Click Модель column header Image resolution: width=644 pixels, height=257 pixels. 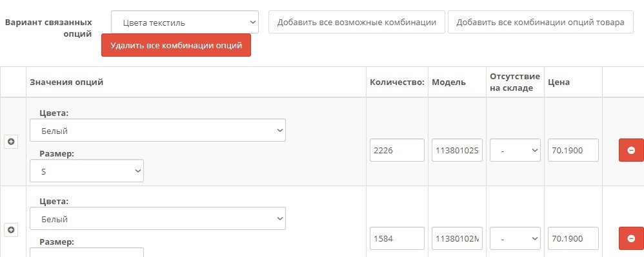tap(448, 82)
